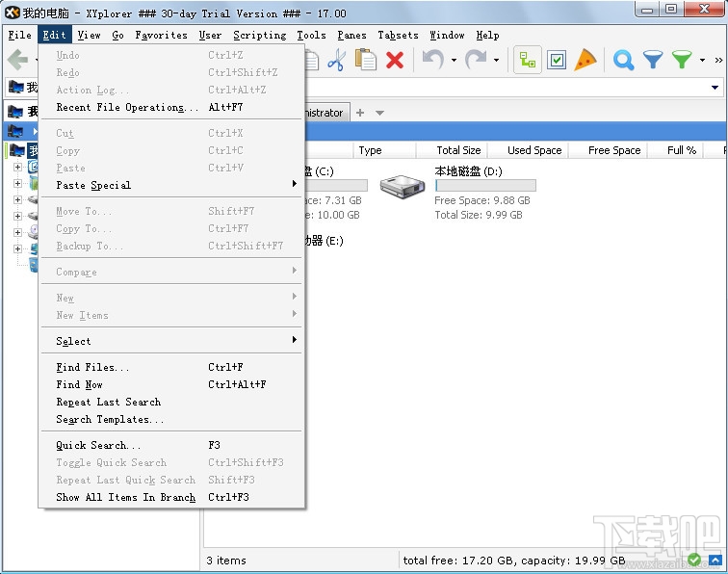Screen dimensions: 728x574
Task: Click the green Back arrow toolbar icon
Action: (x=18, y=61)
